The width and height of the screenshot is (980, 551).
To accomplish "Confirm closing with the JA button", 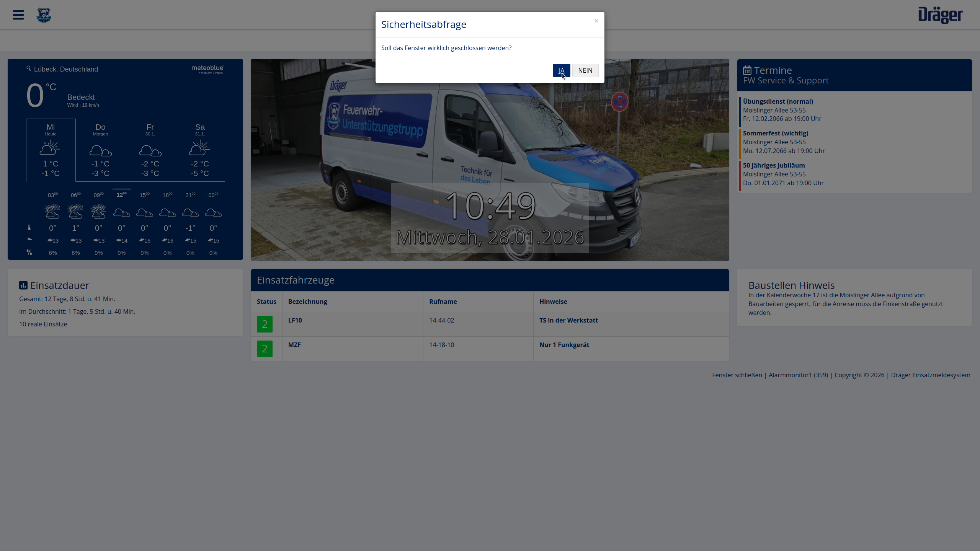I will [561, 70].
